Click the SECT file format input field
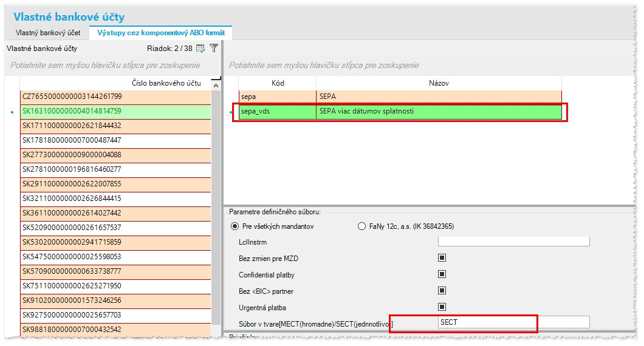644x346 pixels. coord(513,322)
